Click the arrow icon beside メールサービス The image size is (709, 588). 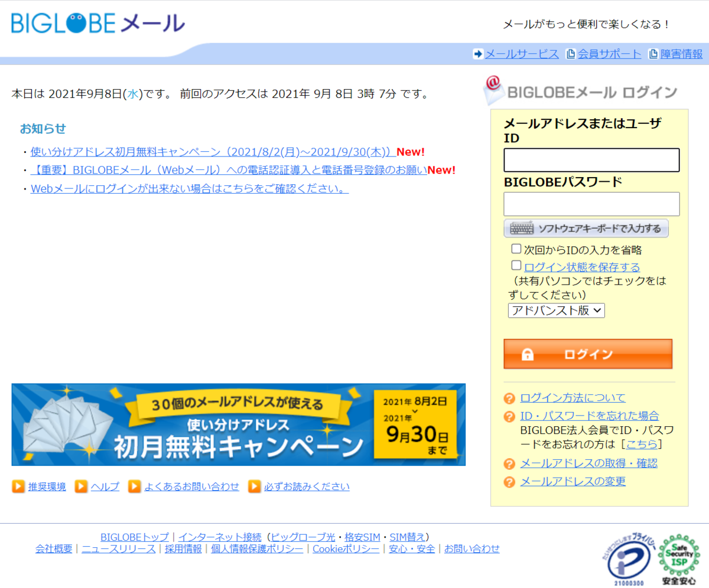coord(478,54)
